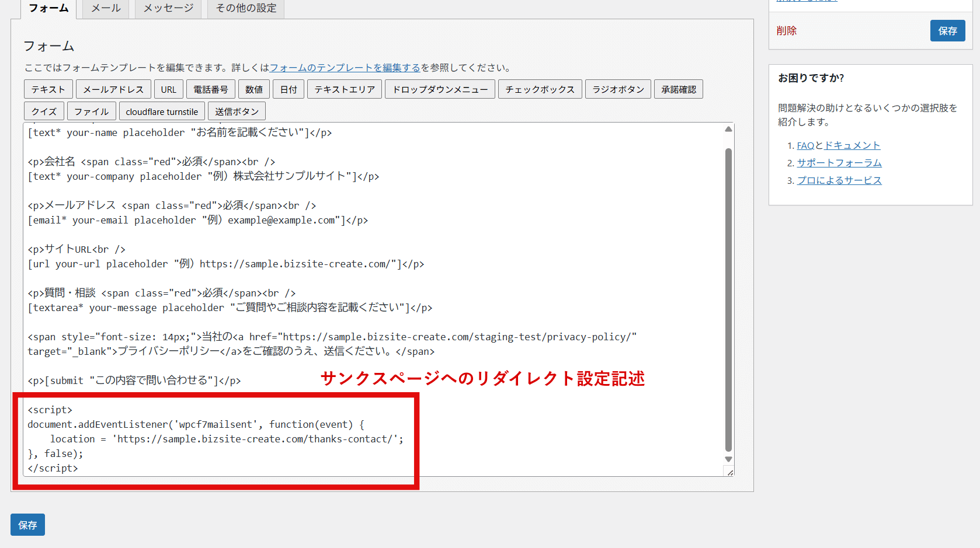Viewport: 980px width, 548px height.
Task: Add a チェックボックス tag
Action: pyautogui.click(x=540, y=89)
